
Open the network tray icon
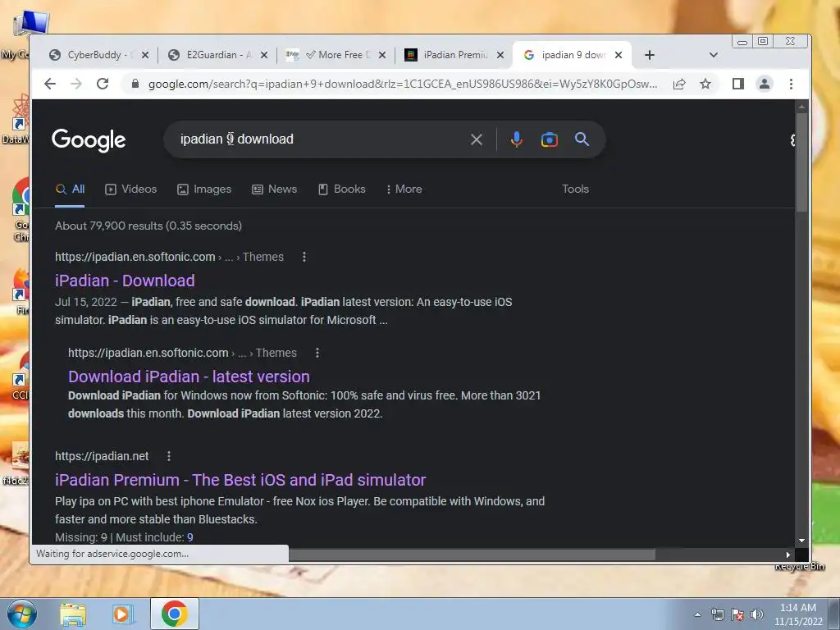[x=718, y=615]
